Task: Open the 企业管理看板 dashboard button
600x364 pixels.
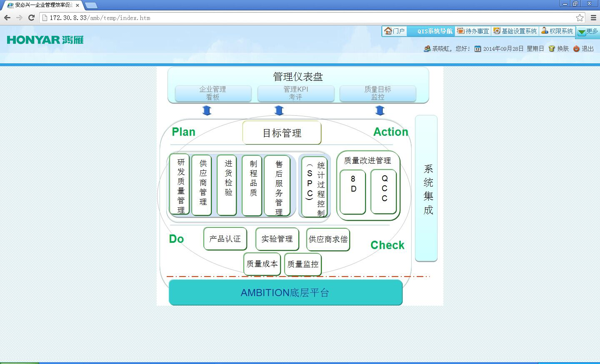Action: (x=213, y=93)
